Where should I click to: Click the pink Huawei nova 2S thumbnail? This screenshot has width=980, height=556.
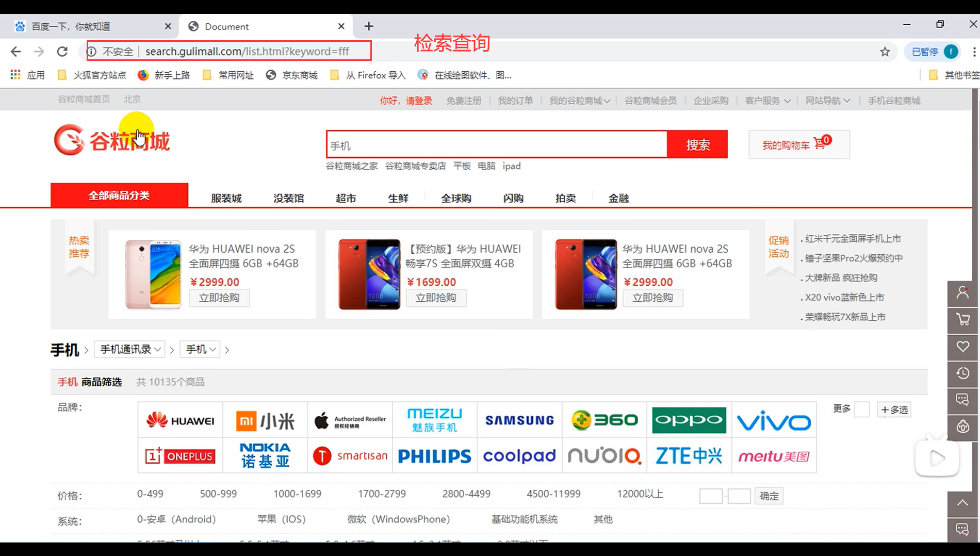pos(153,274)
